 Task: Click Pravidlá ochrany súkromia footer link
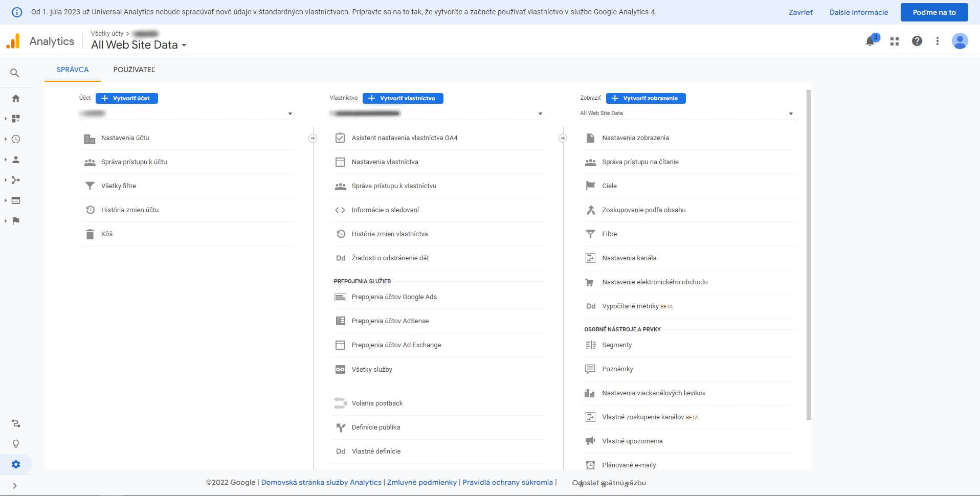[x=507, y=482]
